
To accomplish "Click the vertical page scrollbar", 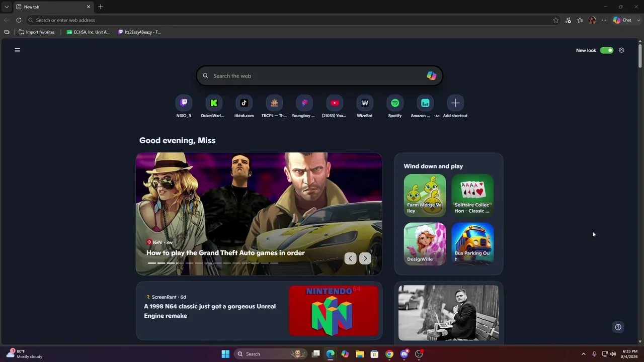I will [x=640, y=55].
